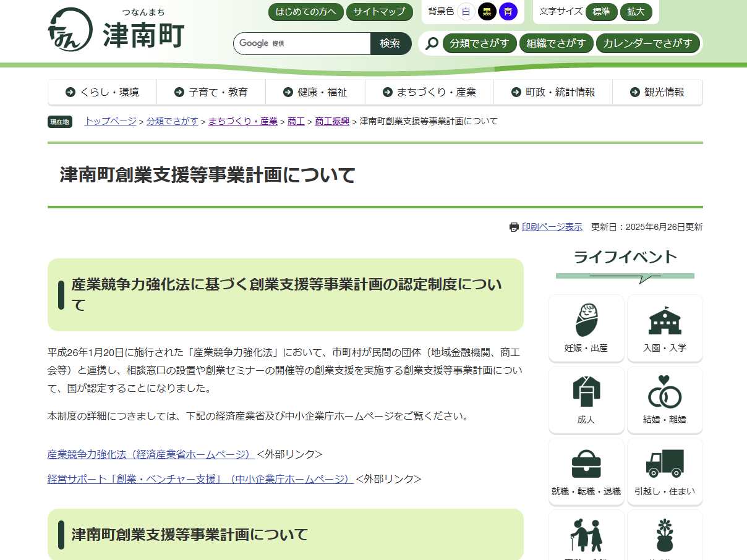Click the Tsunan town logo

point(116,30)
